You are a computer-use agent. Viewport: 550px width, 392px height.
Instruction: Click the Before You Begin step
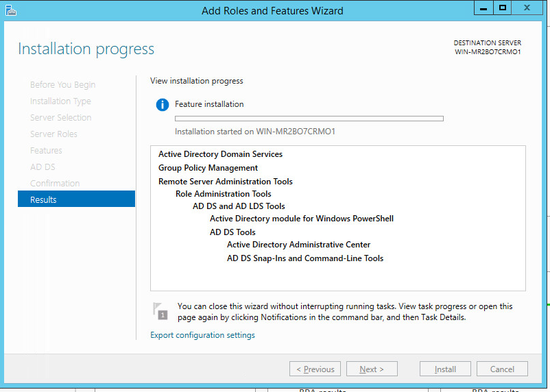(x=62, y=84)
